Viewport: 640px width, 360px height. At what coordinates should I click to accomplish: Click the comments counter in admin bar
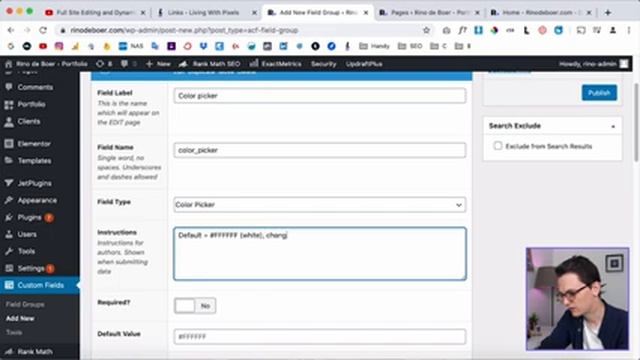click(x=129, y=64)
